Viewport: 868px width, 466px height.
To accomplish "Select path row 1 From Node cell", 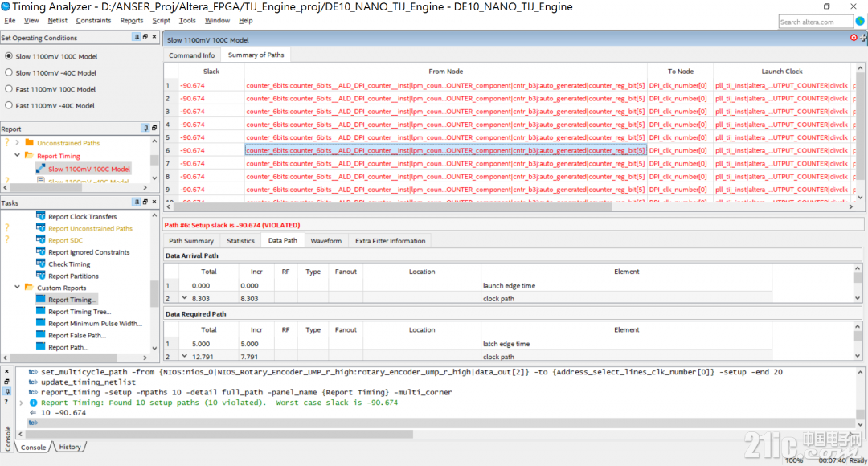I will coord(445,85).
